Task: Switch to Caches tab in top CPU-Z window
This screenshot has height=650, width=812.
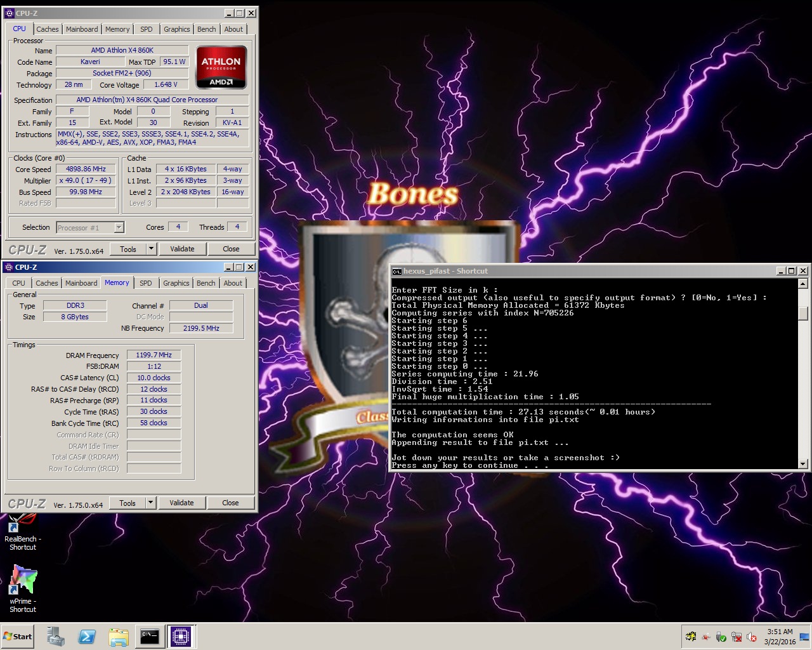Action: 48,29
